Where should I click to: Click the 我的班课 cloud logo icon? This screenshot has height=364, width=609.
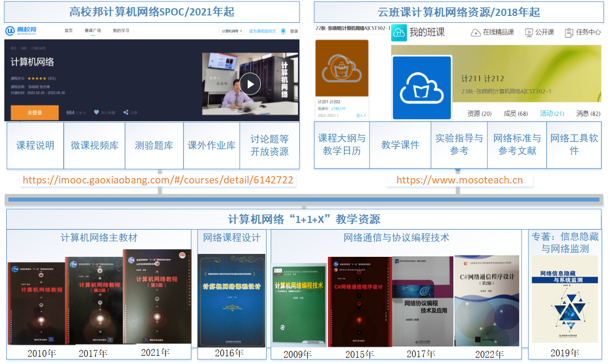[399, 32]
